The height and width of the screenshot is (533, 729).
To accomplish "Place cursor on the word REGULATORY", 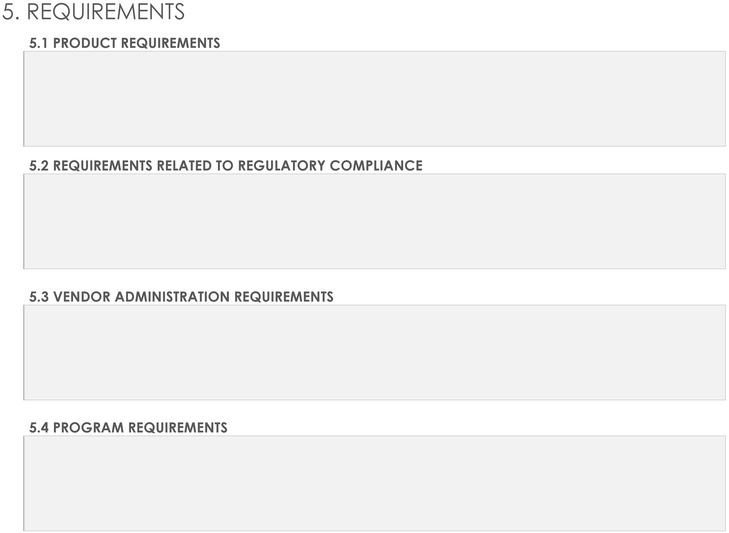I will [x=281, y=166].
